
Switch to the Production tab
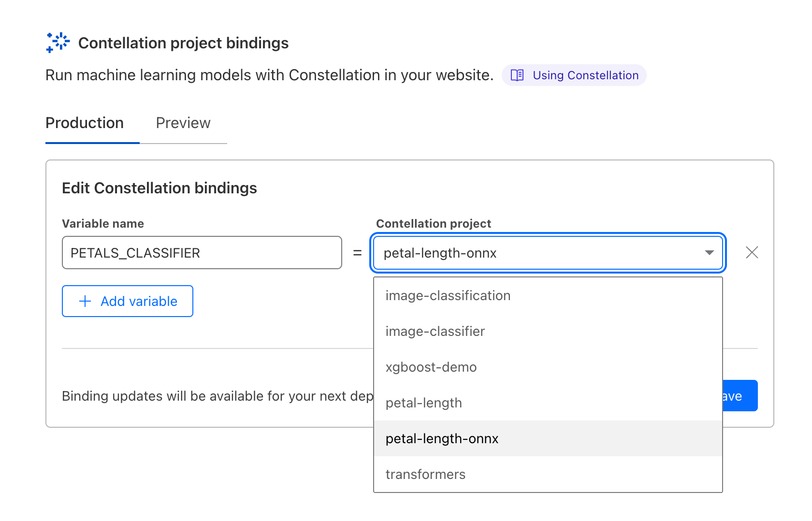pos(85,123)
